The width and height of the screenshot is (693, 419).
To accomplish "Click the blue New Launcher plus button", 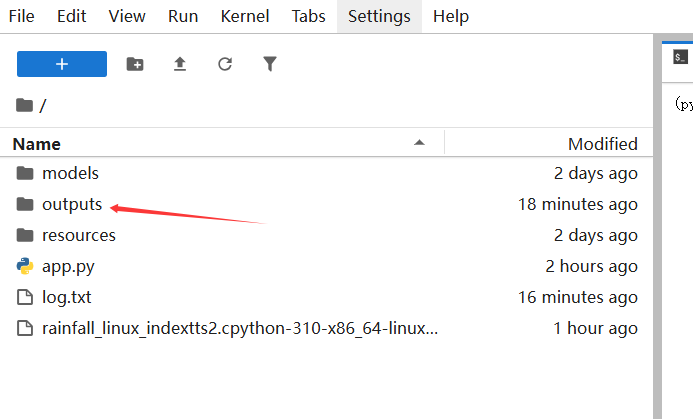I will click(62, 64).
